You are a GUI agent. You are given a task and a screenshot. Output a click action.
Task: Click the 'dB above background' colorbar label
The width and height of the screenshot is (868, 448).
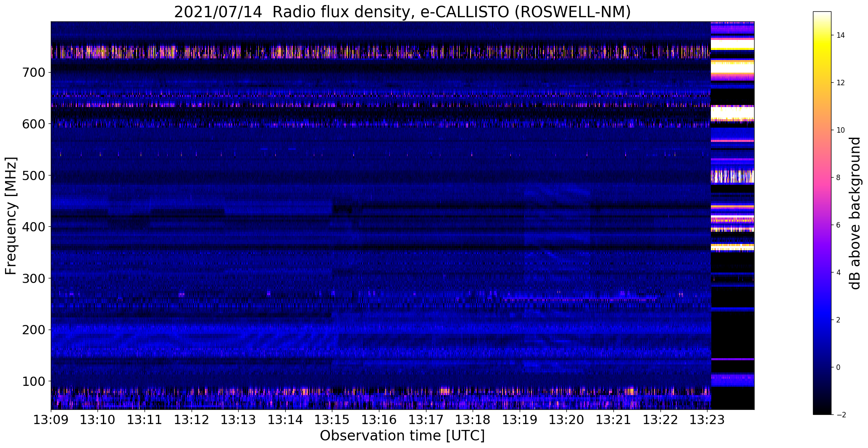point(855,213)
